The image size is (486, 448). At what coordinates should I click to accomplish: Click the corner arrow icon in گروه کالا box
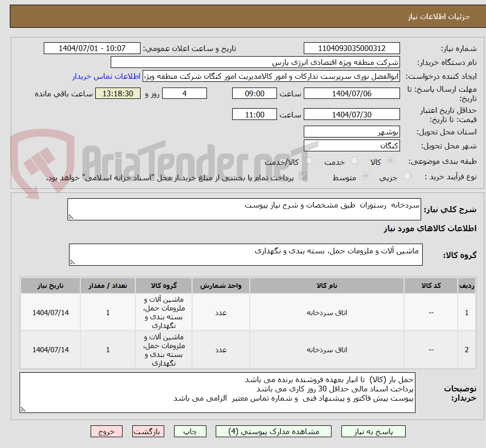(73, 261)
